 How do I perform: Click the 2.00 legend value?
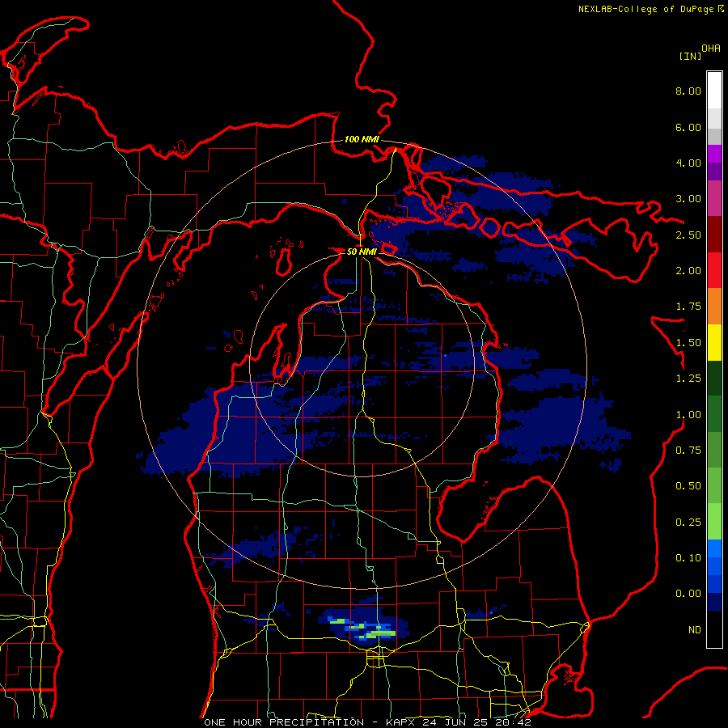coord(688,271)
